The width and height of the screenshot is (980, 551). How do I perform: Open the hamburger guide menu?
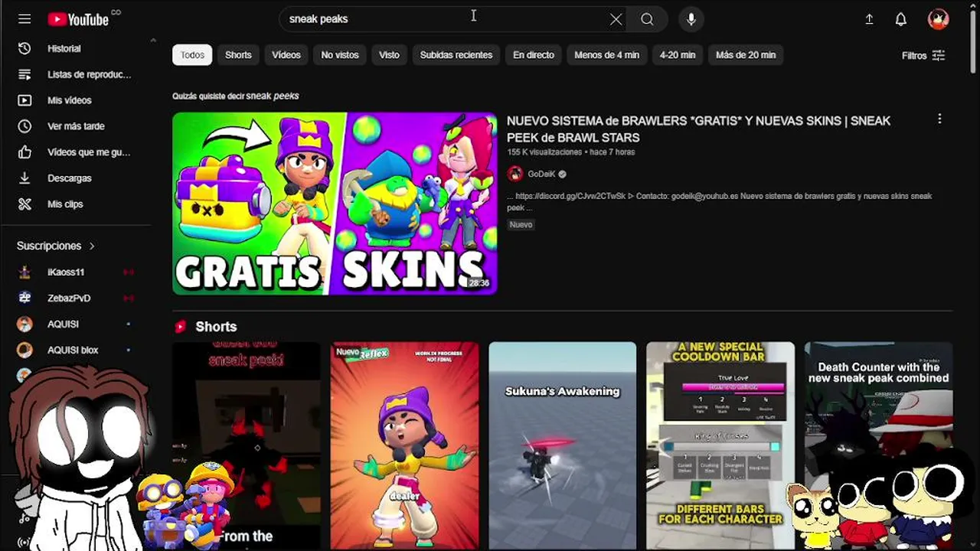pyautogui.click(x=24, y=19)
